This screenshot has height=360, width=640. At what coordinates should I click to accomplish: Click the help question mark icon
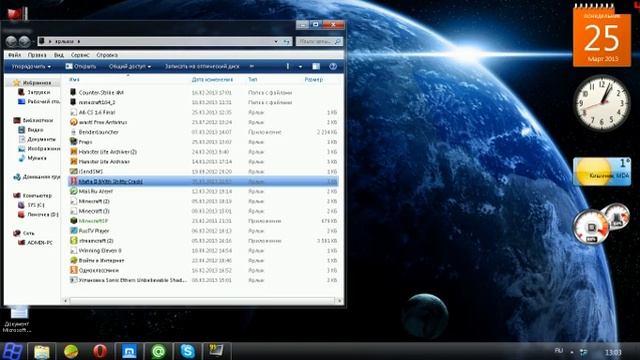click(x=333, y=67)
